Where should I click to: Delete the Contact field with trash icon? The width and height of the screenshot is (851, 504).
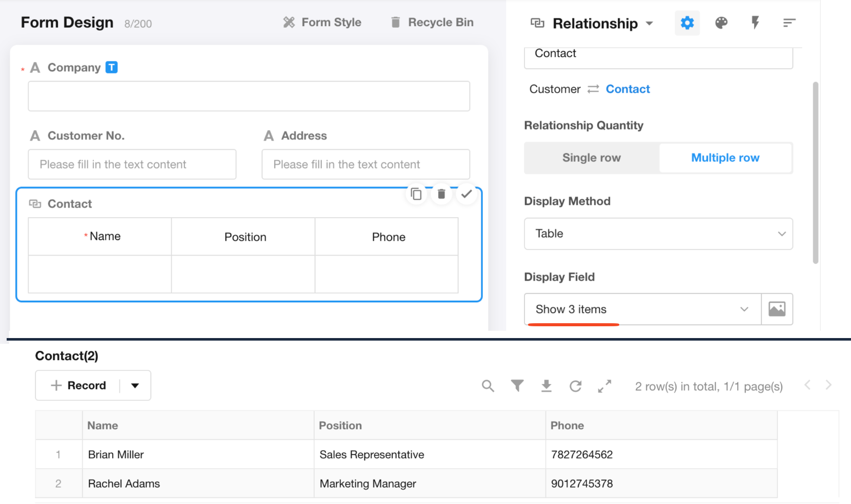(x=441, y=194)
